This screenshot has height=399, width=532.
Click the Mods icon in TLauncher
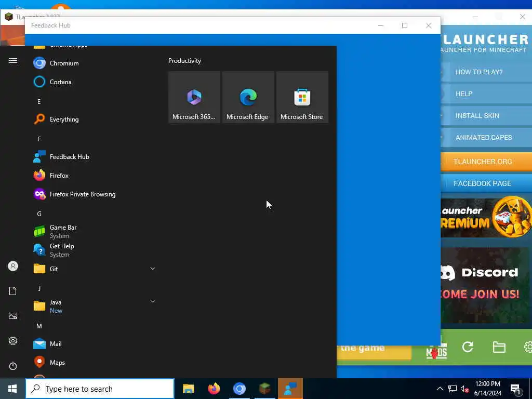point(436,351)
